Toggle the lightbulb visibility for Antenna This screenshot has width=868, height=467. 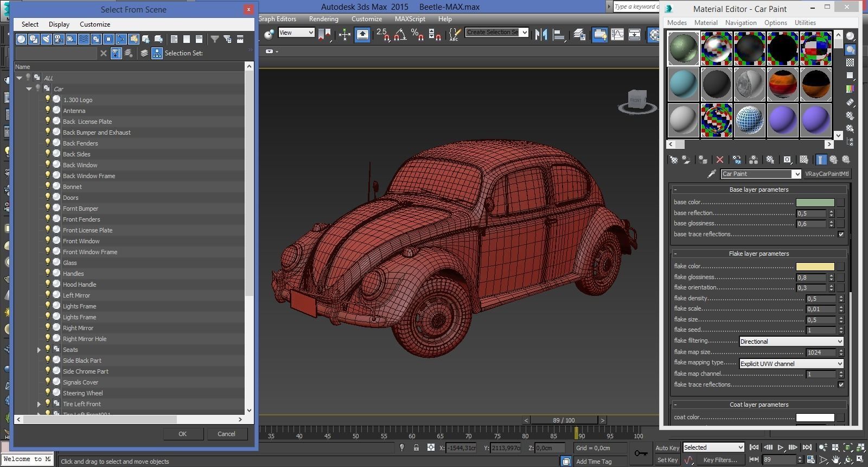point(48,110)
